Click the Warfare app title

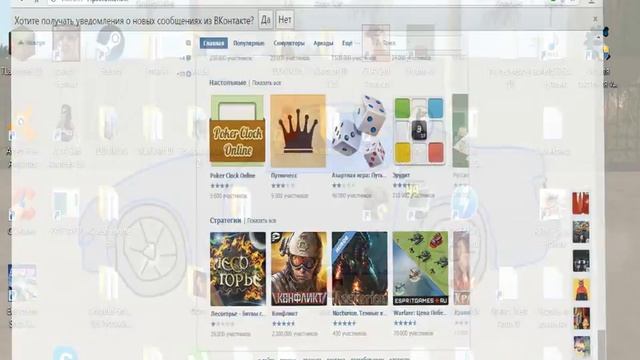pyautogui.click(x=420, y=313)
